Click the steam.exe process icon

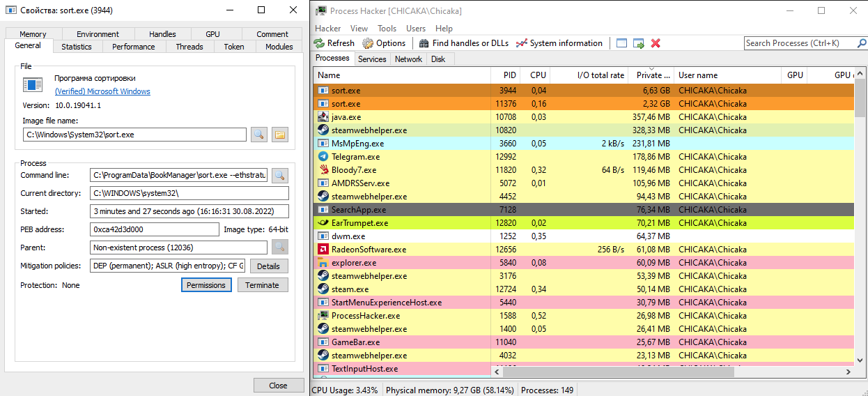(323, 289)
